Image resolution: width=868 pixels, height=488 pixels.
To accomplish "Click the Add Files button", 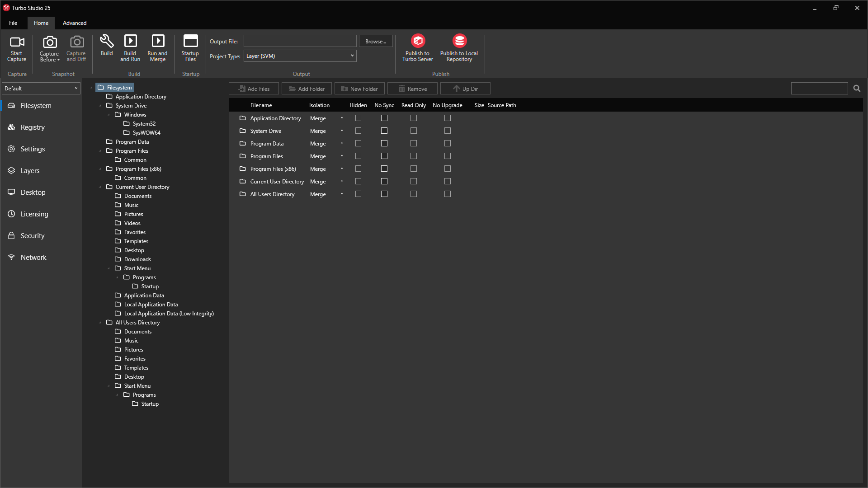I will click(x=254, y=89).
